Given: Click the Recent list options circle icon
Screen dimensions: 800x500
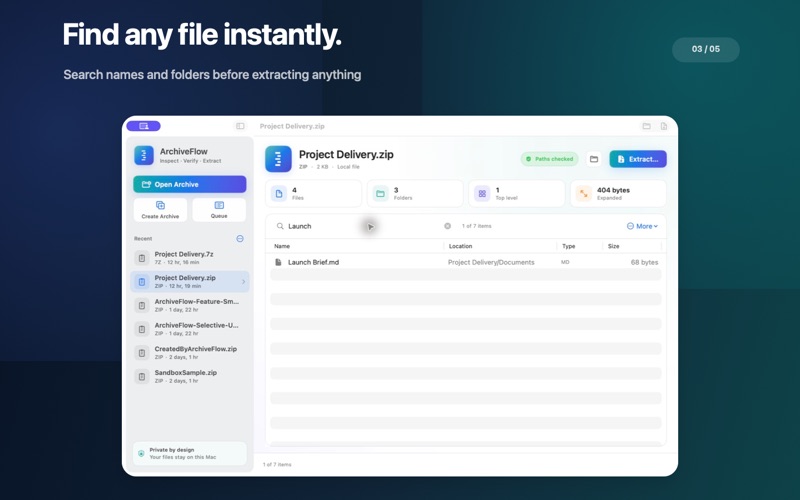Looking at the screenshot, I should [240, 238].
